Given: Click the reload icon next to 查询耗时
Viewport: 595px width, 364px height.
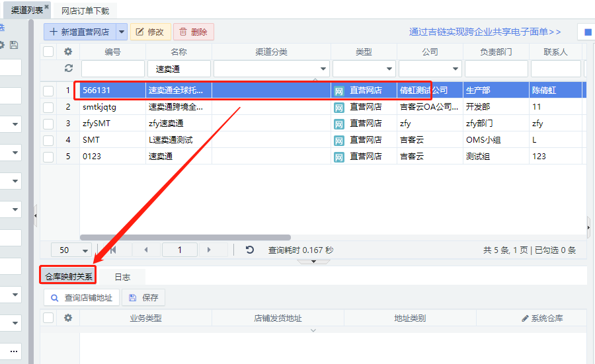Looking at the screenshot, I should coord(250,250).
